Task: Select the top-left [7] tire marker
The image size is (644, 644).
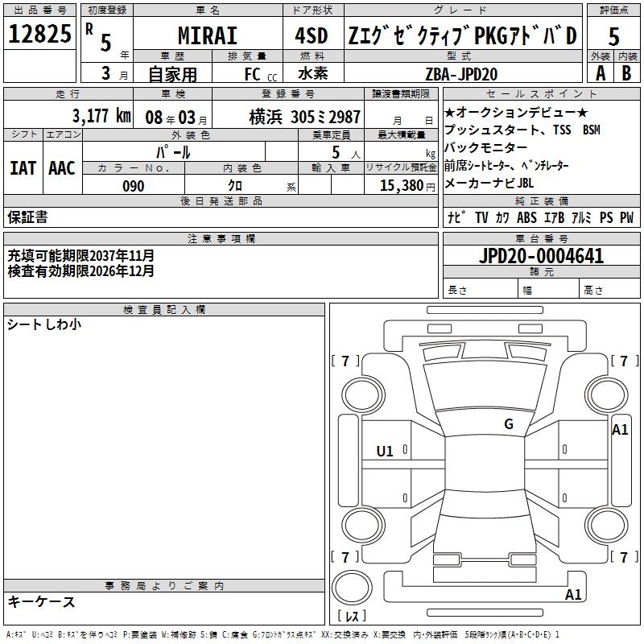Action: pos(345,361)
